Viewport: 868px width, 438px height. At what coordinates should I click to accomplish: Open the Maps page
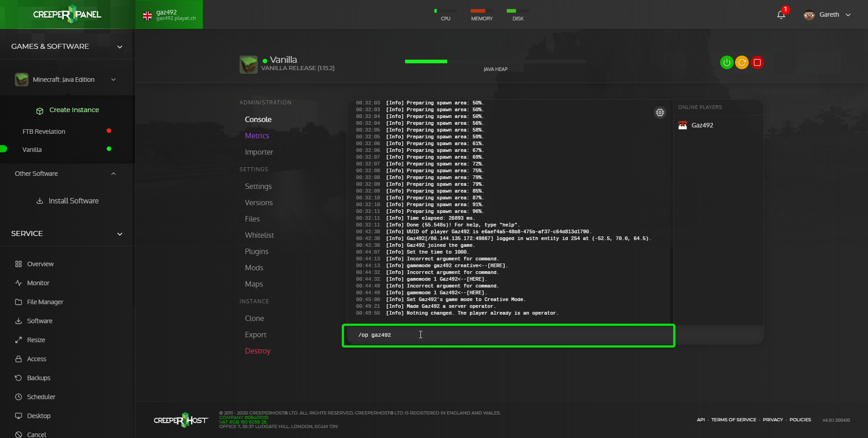(254, 284)
